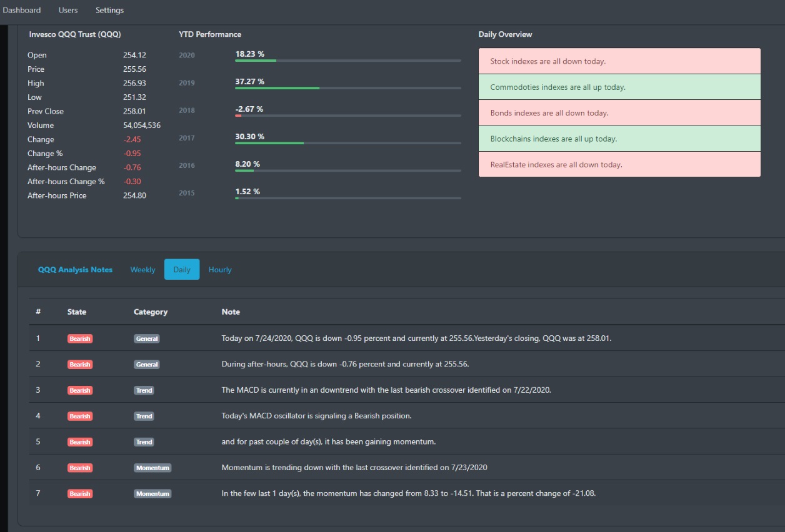
Task: Go to the Users page
Action: [x=68, y=10]
